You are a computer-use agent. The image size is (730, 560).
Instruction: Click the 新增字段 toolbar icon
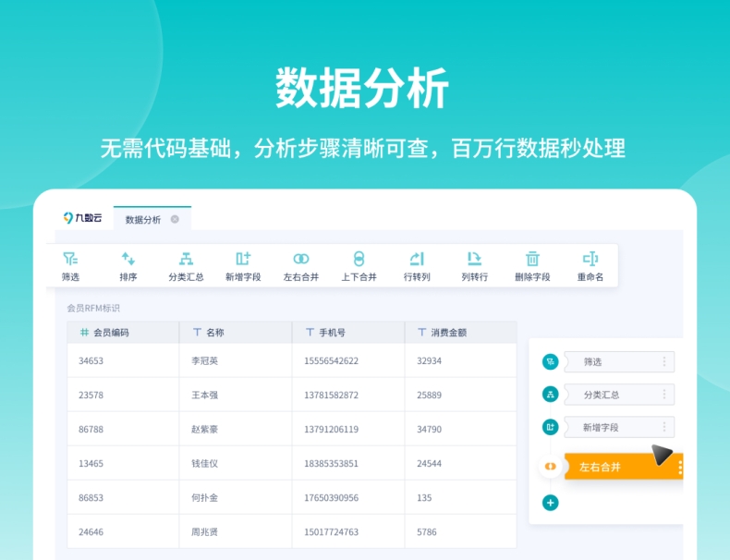pos(243,259)
